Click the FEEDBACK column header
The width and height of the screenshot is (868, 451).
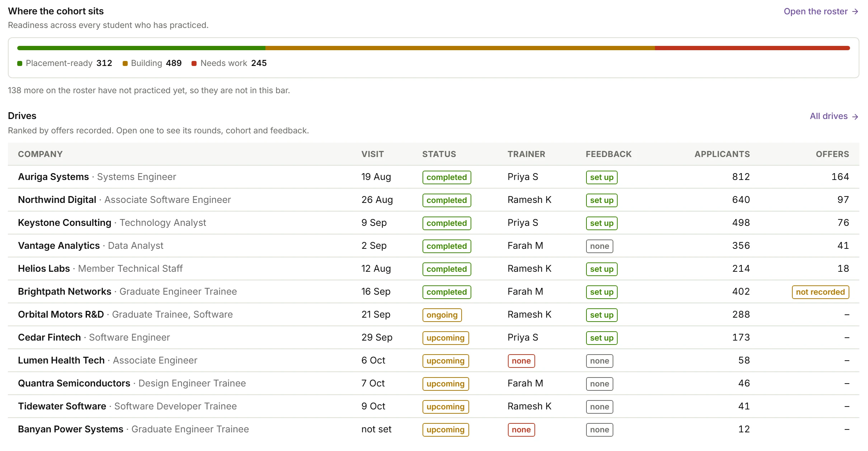(x=609, y=154)
